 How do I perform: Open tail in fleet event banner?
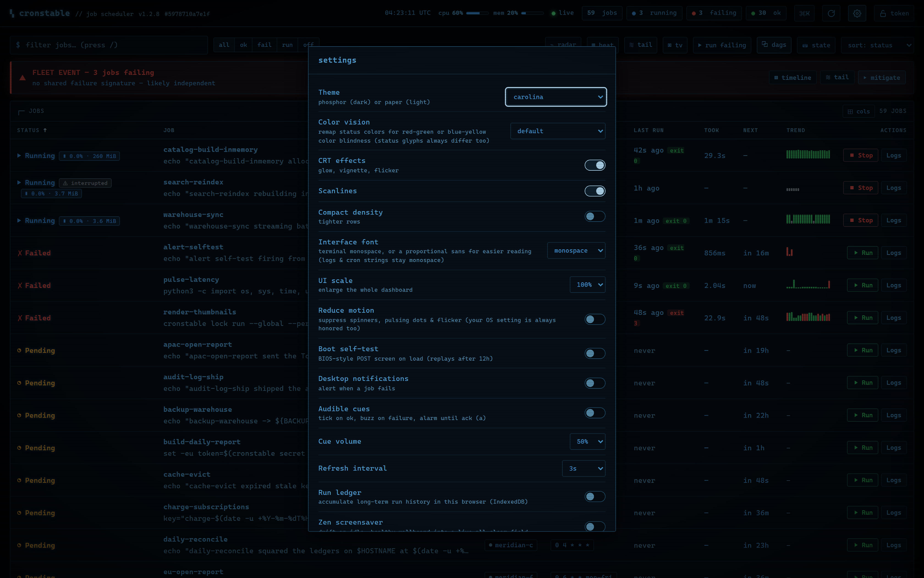(837, 78)
